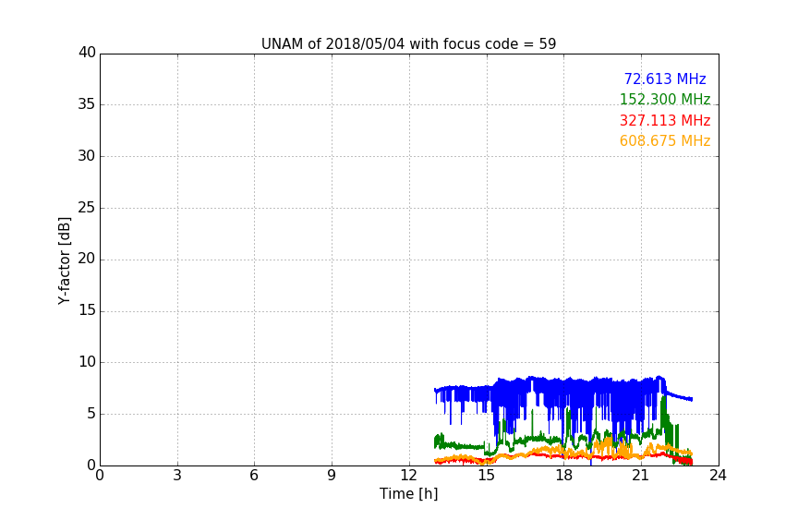Click the y-axis tick label 30
Screen dimensions: 798x532
point(87,156)
